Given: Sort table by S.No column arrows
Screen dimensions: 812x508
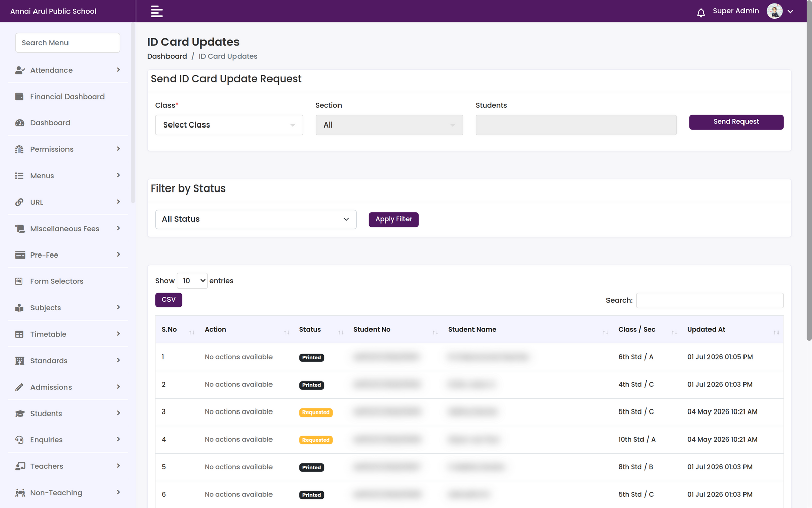Looking at the screenshot, I should tap(191, 332).
